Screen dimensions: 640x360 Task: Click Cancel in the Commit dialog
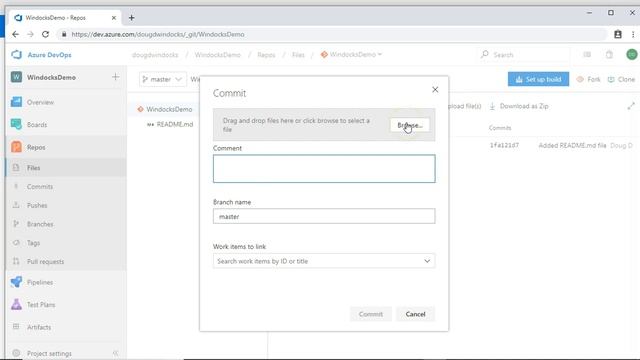pos(416,314)
